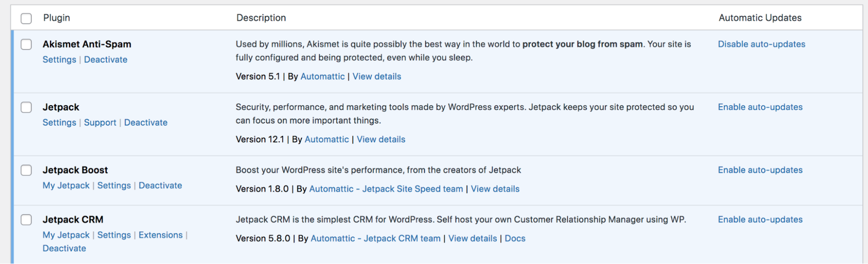View details for Jetpack version 12.1

point(381,140)
